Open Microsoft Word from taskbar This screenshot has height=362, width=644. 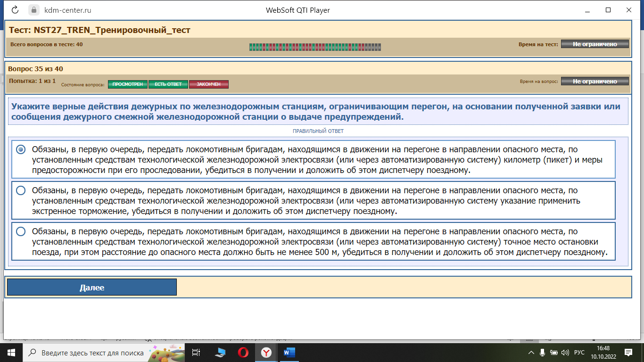click(x=289, y=352)
